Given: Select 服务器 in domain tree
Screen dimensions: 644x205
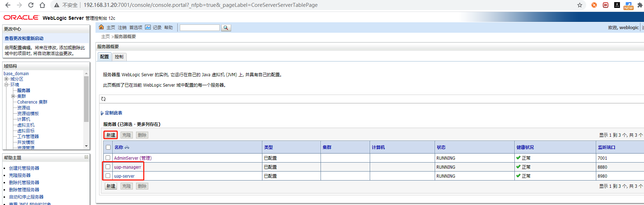Looking at the screenshot, I should point(24,91).
